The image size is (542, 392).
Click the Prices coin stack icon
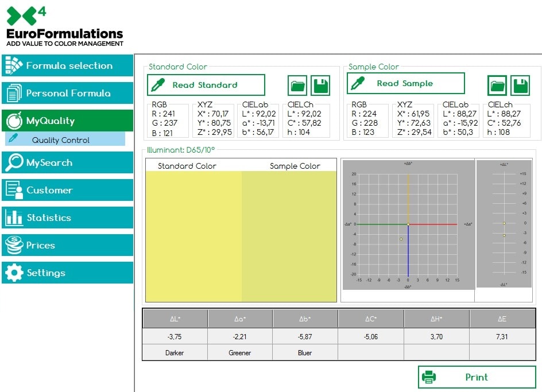[14, 245]
